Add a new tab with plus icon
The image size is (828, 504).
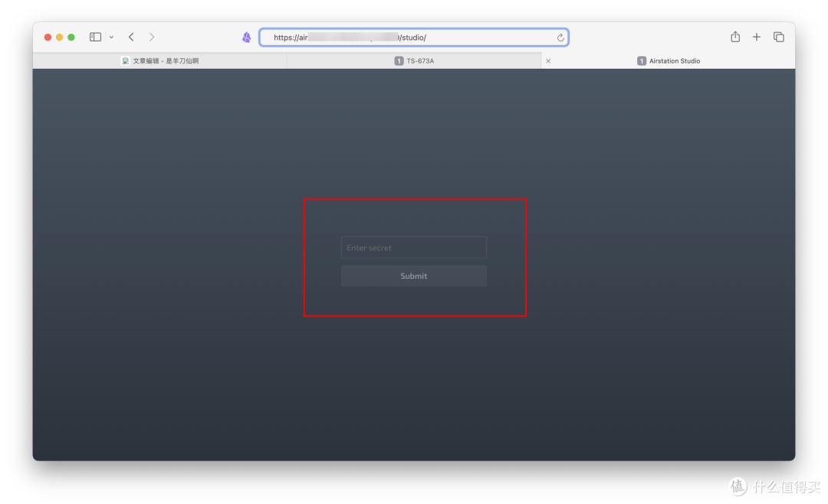[x=757, y=37]
